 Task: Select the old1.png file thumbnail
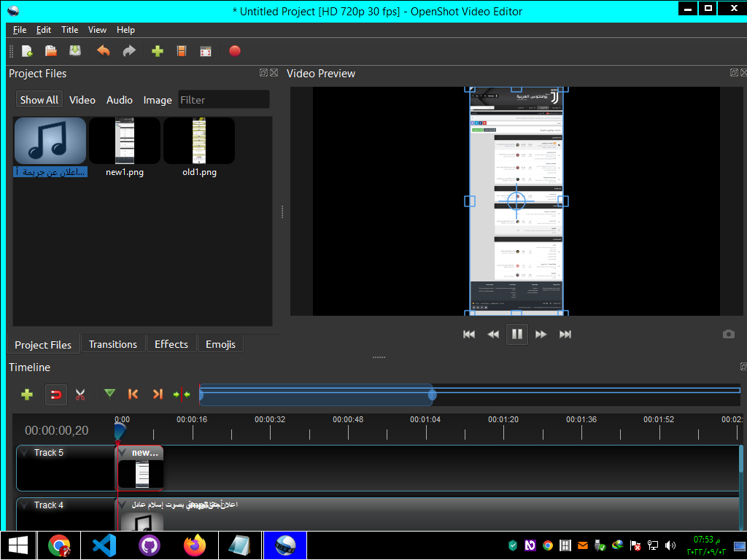199,141
